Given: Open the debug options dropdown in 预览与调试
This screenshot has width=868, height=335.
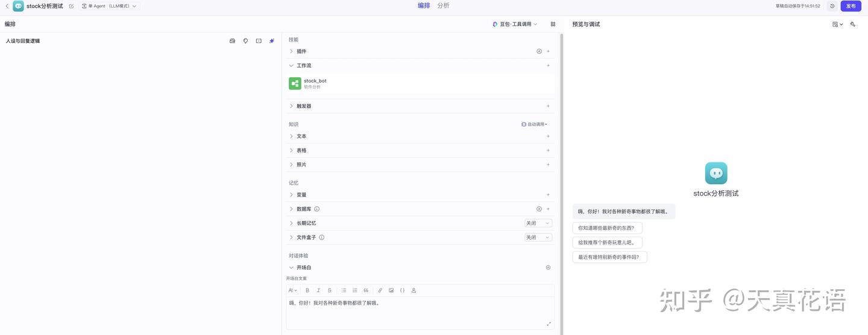Looking at the screenshot, I should [x=837, y=24].
